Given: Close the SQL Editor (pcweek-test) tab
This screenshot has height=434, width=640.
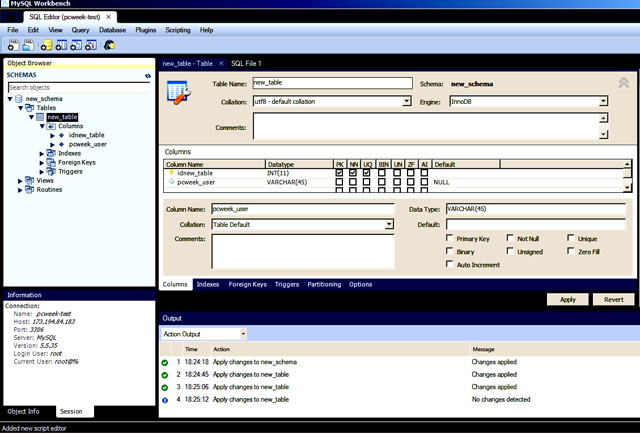Looking at the screenshot, I should pos(109,17).
